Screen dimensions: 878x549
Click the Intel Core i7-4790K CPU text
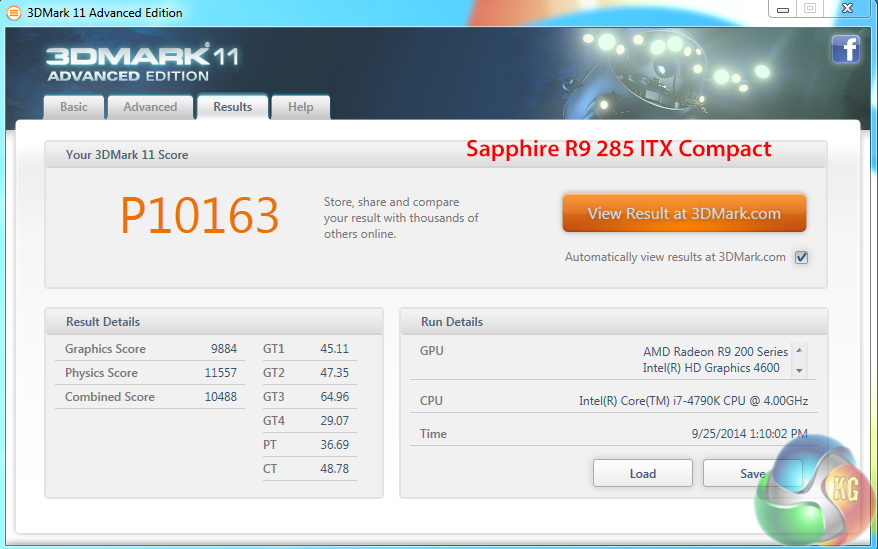point(693,401)
